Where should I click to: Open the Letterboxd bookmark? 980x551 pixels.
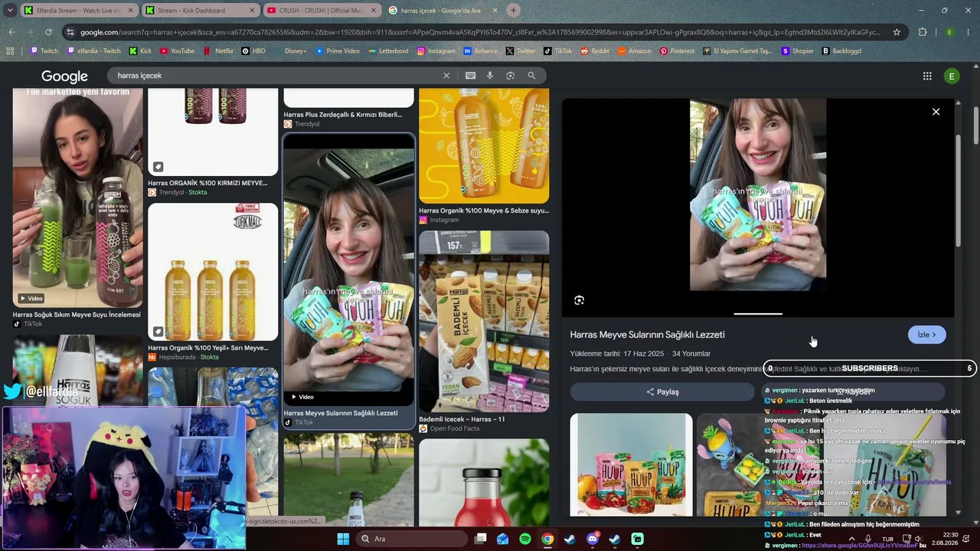click(388, 51)
